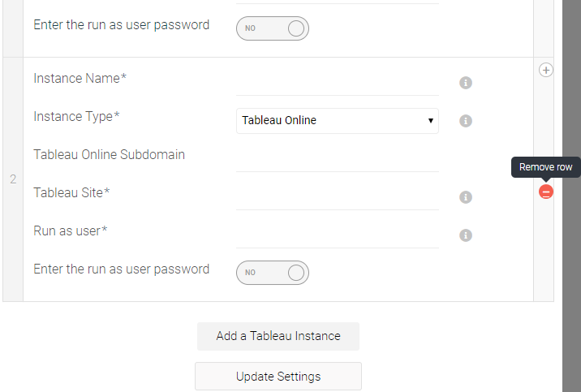581x392 pixels.
Task: Click the Instance Name* label text
Action: pos(80,78)
